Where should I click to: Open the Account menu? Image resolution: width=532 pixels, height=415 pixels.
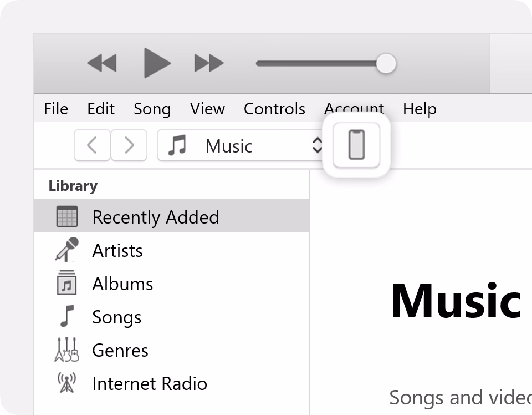point(354,109)
